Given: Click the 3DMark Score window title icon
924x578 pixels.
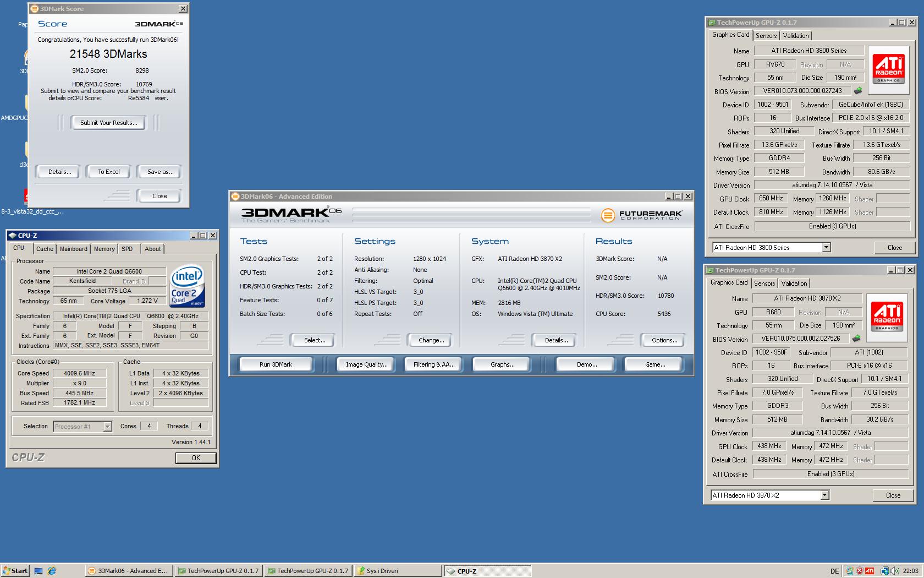Looking at the screenshot, I should point(34,9).
